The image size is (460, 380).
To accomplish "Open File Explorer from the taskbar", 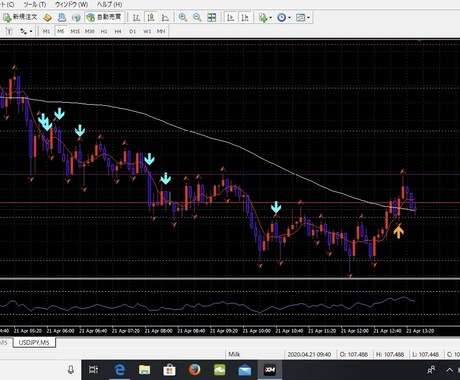I will (x=144, y=370).
